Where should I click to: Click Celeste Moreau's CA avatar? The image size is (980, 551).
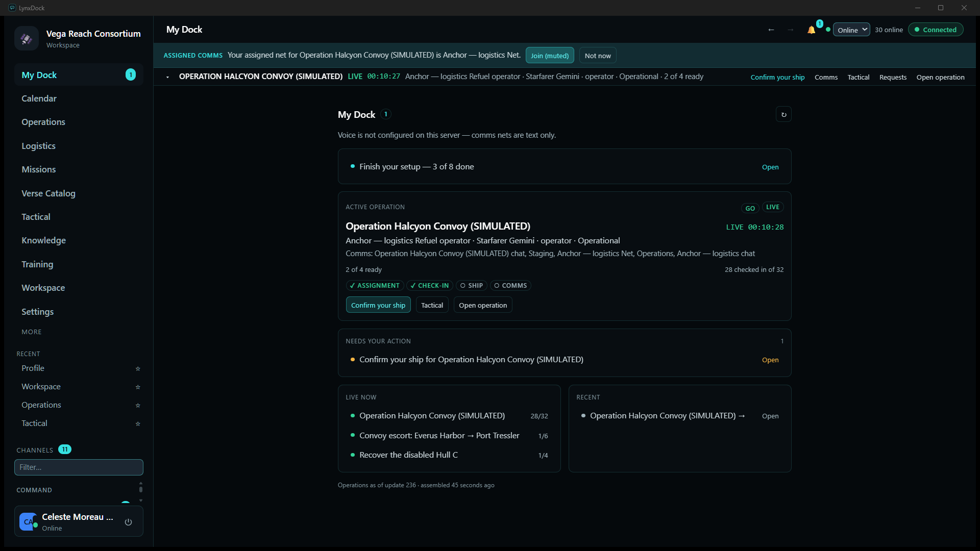pyautogui.click(x=28, y=522)
